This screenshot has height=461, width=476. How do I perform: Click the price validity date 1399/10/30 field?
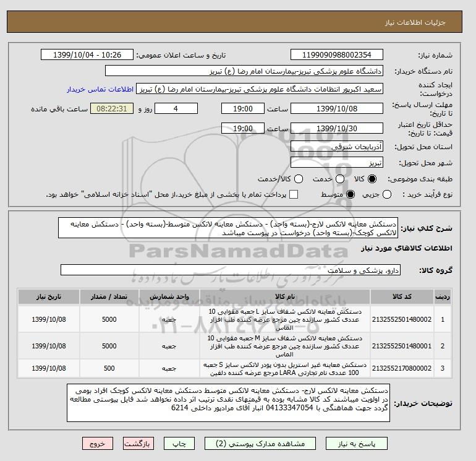tap(337, 128)
